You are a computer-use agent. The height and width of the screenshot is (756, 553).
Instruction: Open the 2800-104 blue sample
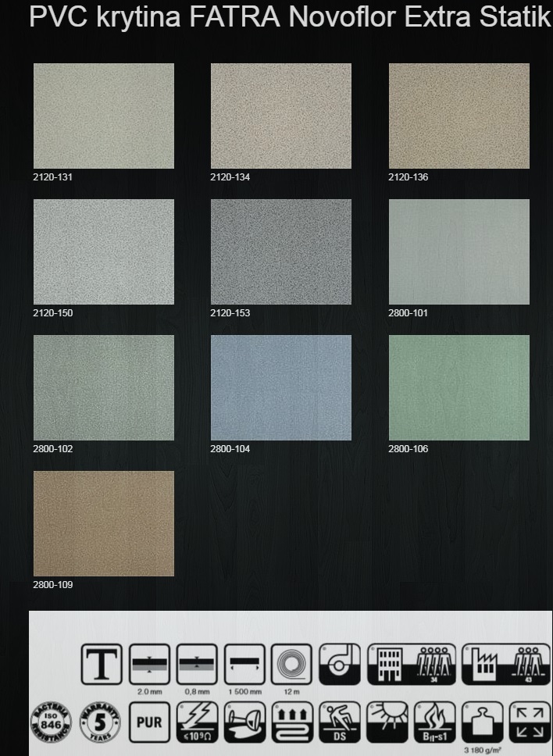(x=281, y=387)
